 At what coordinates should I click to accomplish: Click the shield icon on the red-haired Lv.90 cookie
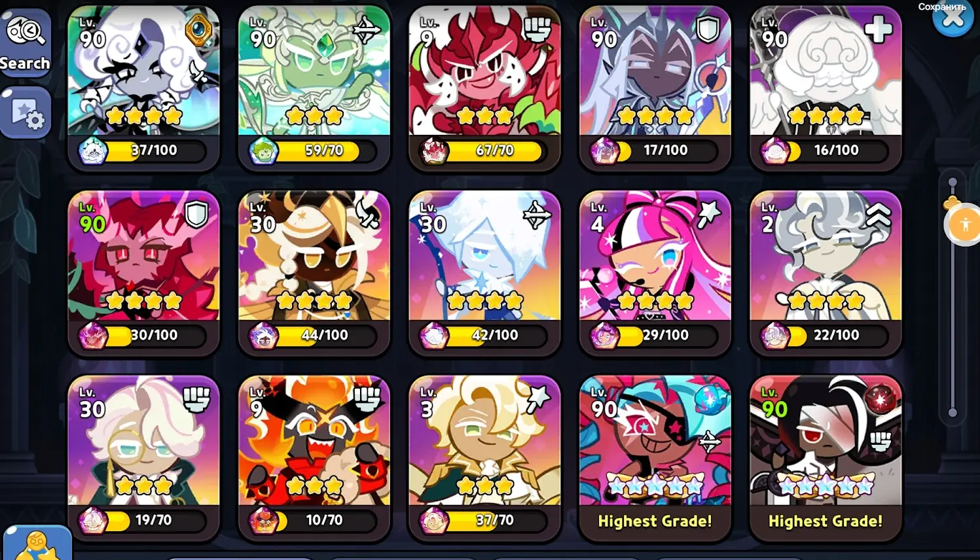pyautogui.click(x=196, y=214)
